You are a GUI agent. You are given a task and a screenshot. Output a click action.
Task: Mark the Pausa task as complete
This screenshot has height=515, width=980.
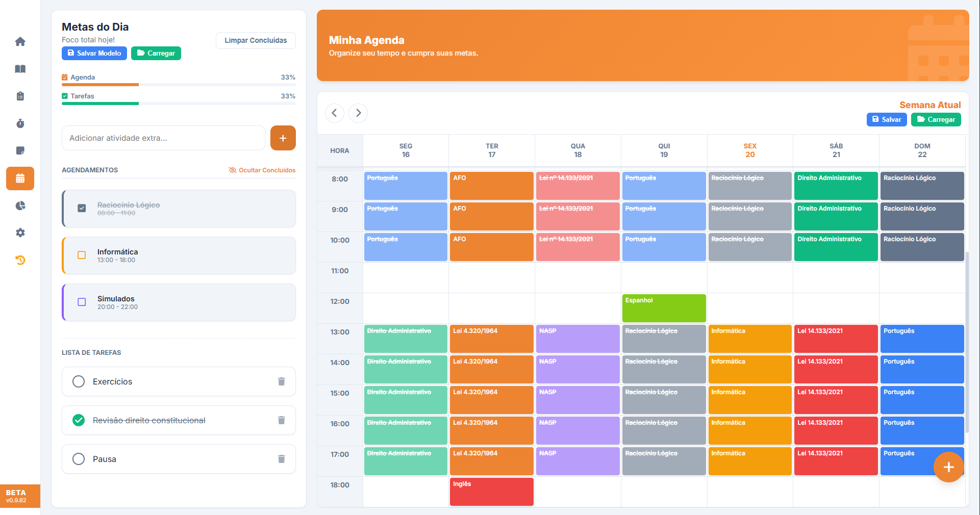tap(79, 459)
